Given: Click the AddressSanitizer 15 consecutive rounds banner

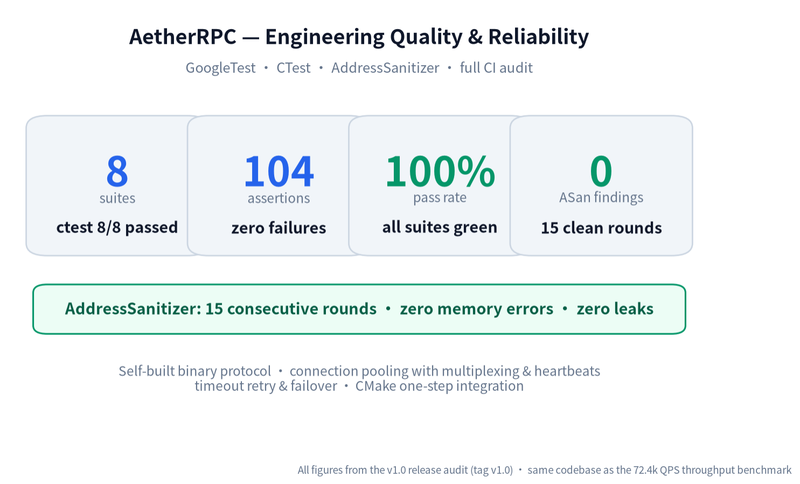Looking at the screenshot, I should (x=359, y=309).
